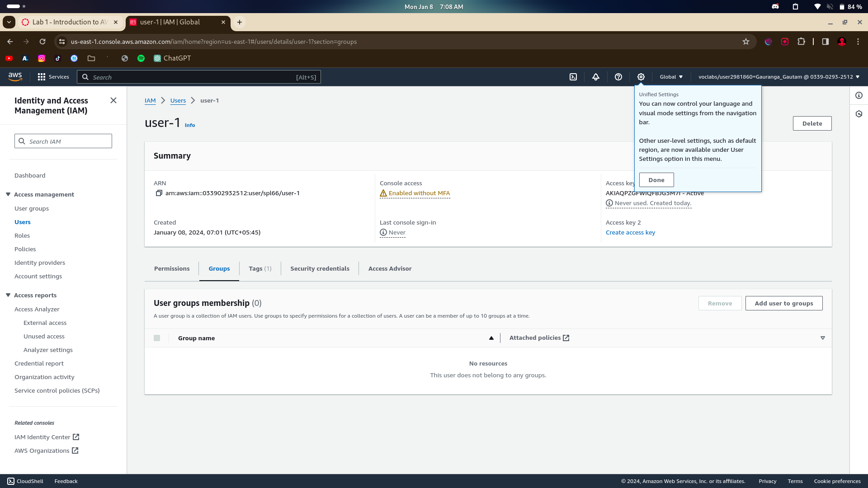Screen dimensions: 868x488
Task: Close the IAM navigation sidebar
Action: pyautogui.click(x=113, y=100)
